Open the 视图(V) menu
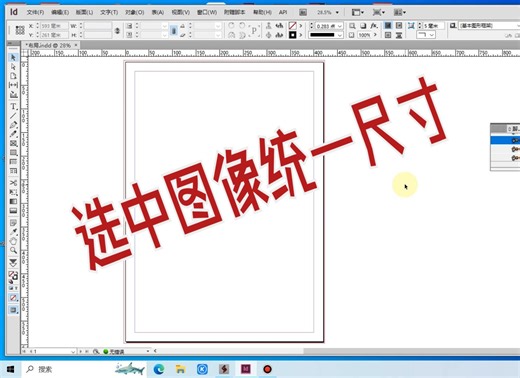 (x=181, y=12)
